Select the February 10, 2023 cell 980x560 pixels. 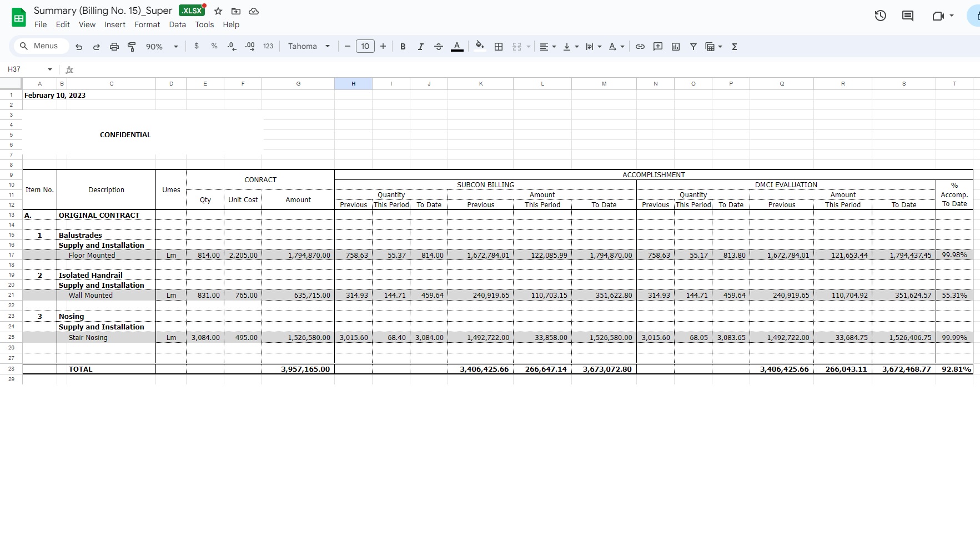click(x=54, y=96)
